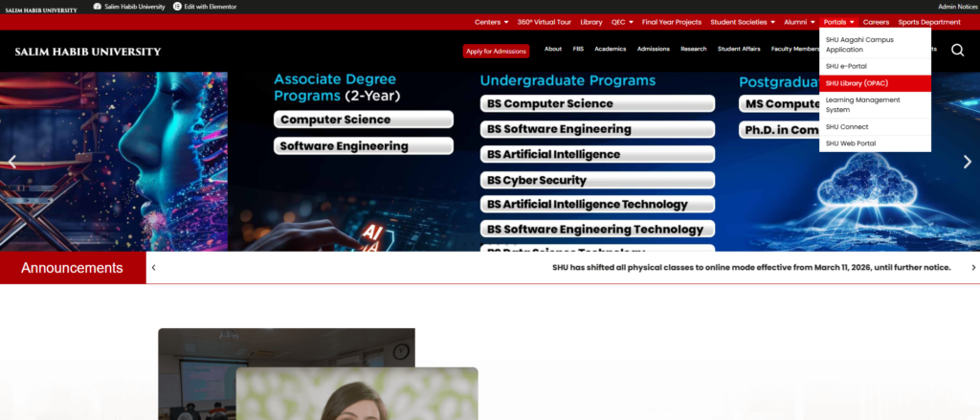Click the Salim Habib University header logo
980x420 pixels.
88,52
